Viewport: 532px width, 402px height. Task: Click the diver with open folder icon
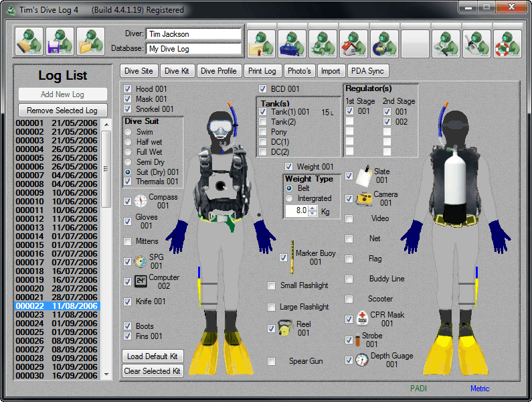tap(90, 41)
